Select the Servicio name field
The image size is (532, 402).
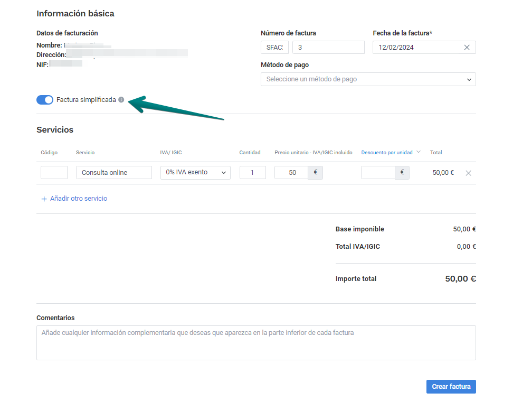[x=113, y=173]
